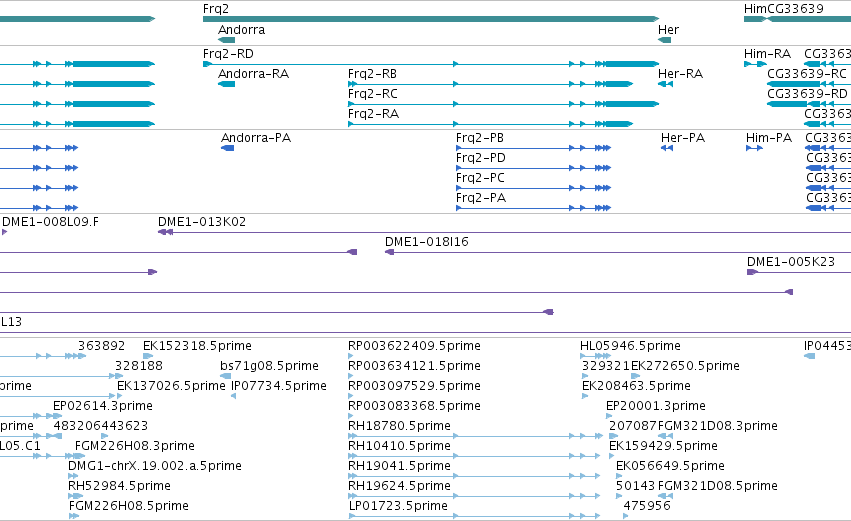Select the EK056649.5prime EST label
This screenshot has width=851, height=521.
[x=670, y=467]
